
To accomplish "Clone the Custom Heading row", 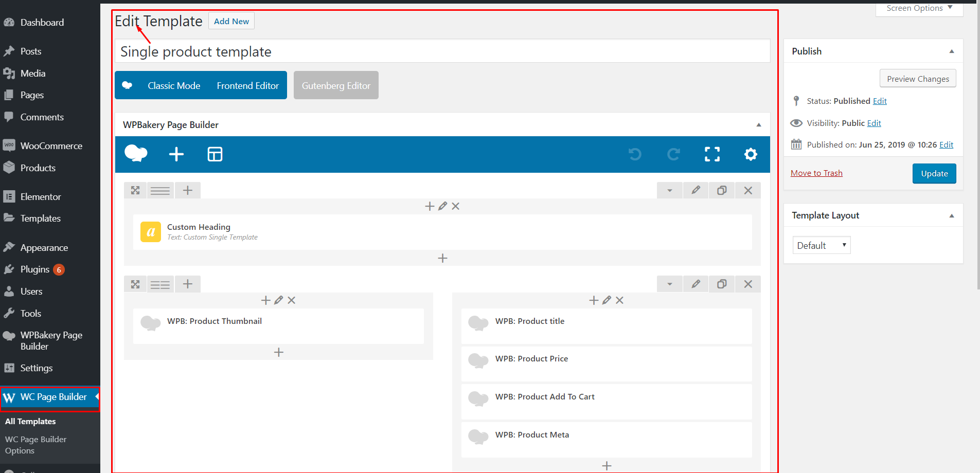I will pyautogui.click(x=722, y=190).
